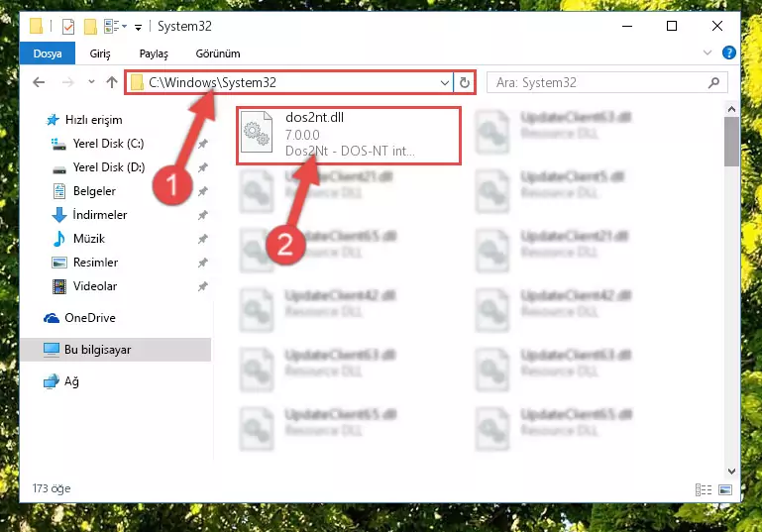Click the back navigation arrow
The image size is (762, 532).
(39, 82)
